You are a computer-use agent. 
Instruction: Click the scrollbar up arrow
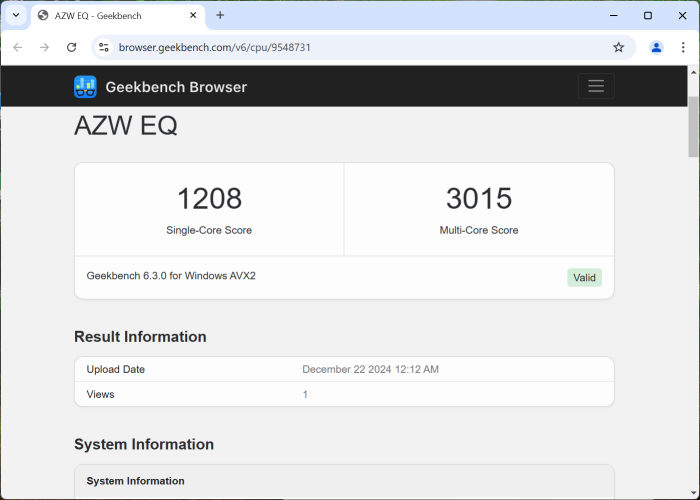click(x=693, y=72)
